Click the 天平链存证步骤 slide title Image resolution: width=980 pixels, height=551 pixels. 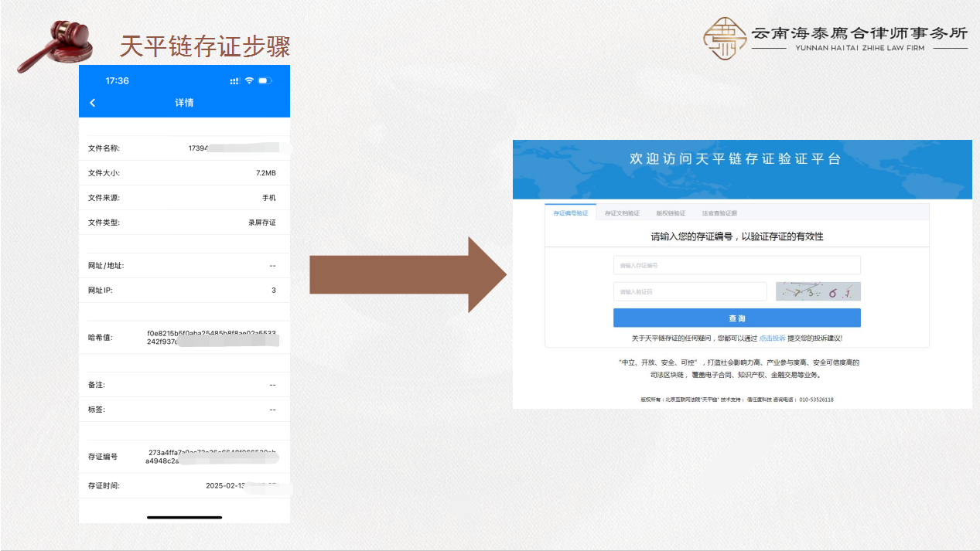point(205,46)
